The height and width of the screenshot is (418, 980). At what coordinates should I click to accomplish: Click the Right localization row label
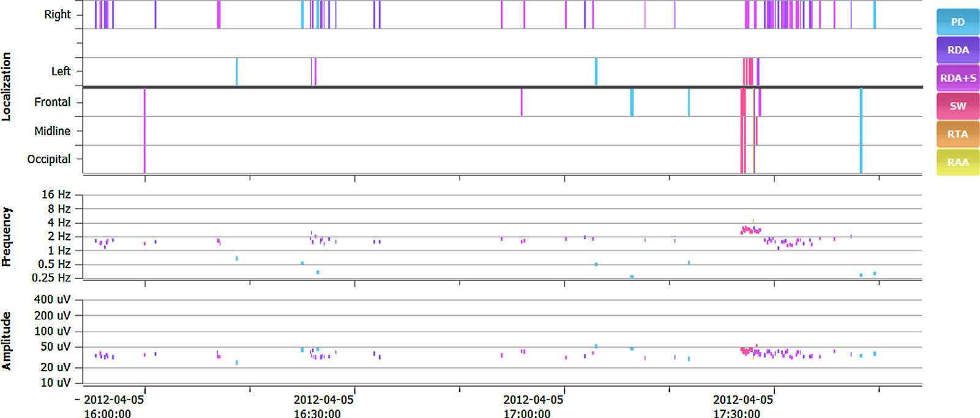(x=57, y=15)
